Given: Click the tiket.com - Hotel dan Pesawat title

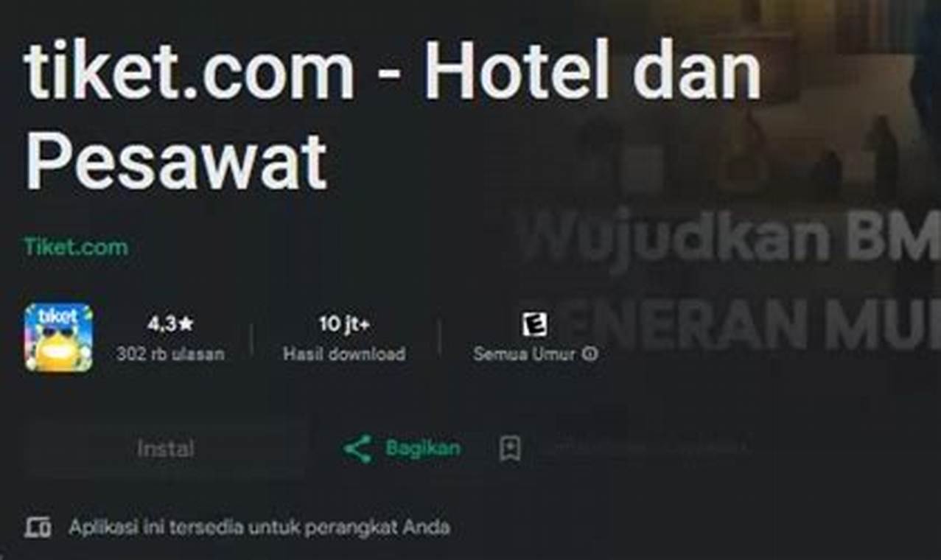Looking at the screenshot, I should pos(393,118).
